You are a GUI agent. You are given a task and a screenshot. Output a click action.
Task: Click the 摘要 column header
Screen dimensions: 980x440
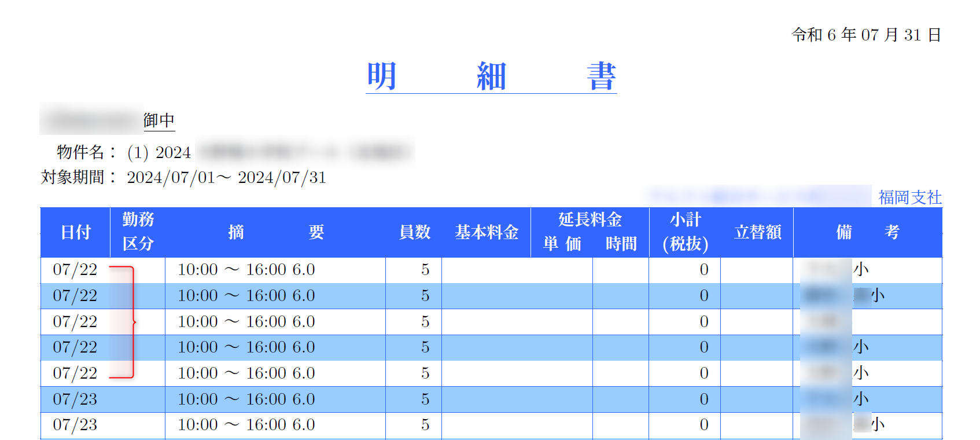pos(275,232)
